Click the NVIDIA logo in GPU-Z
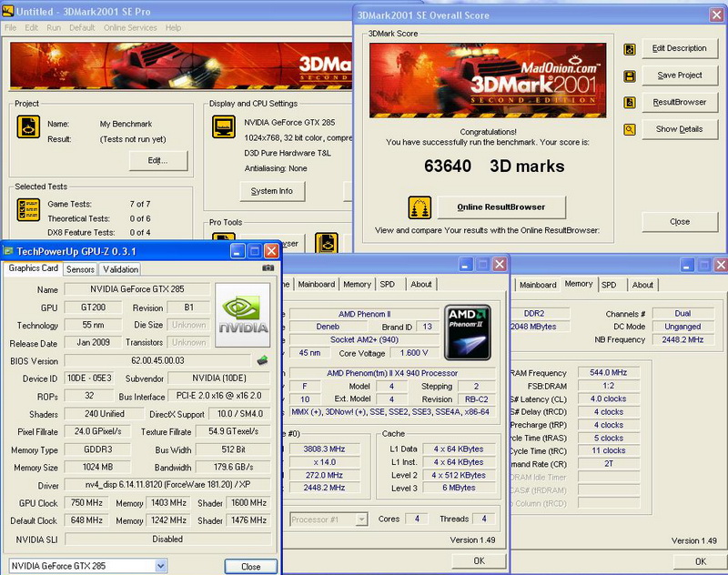Screen dimensions: 728x575 pyautogui.click(x=243, y=315)
